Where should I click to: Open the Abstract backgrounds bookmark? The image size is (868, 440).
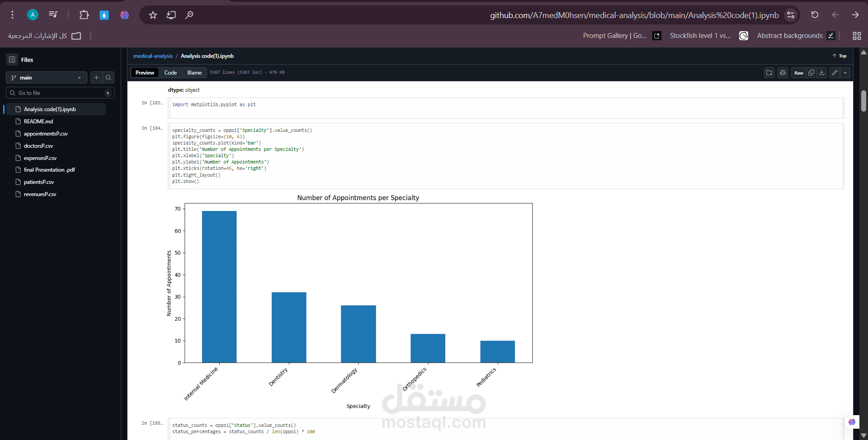[796, 36]
